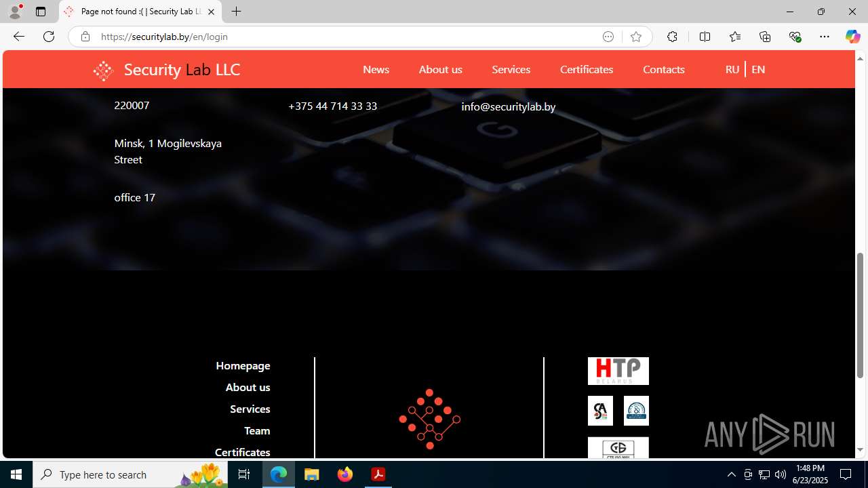The width and height of the screenshot is (868, 488).
Task: Open the Team footer link
Action: (257, 430)
